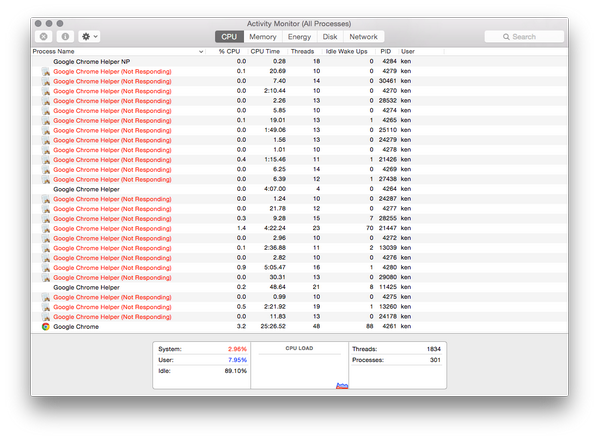Click icon of helper process with PID 4265
Viewport: 599px width, 440px height.
tap(46, 120)
